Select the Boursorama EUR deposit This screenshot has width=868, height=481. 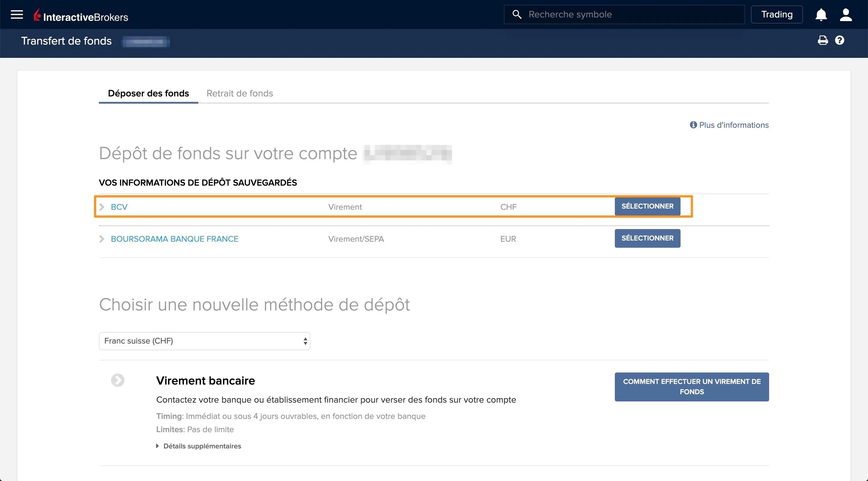(x=647, y=238)
